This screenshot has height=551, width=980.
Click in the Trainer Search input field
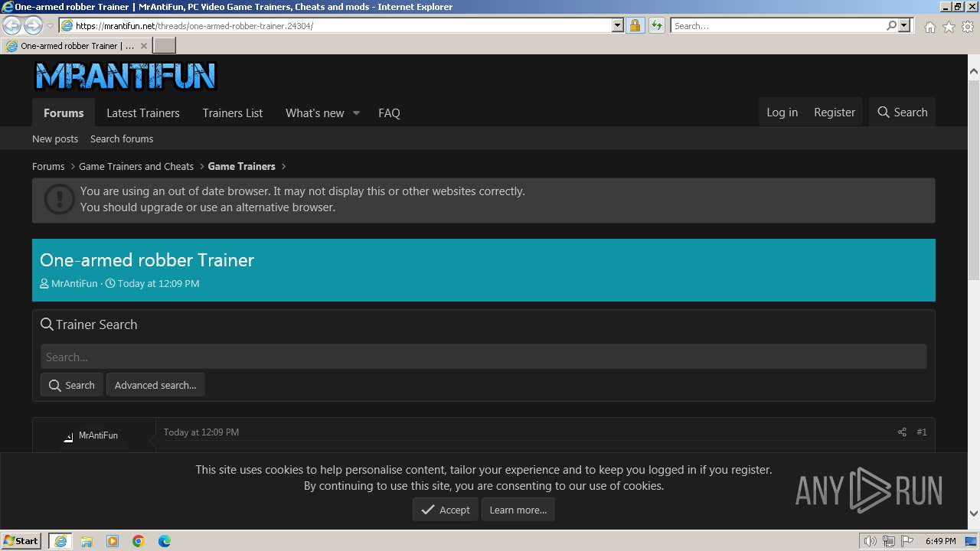click(x=484, y=357)
